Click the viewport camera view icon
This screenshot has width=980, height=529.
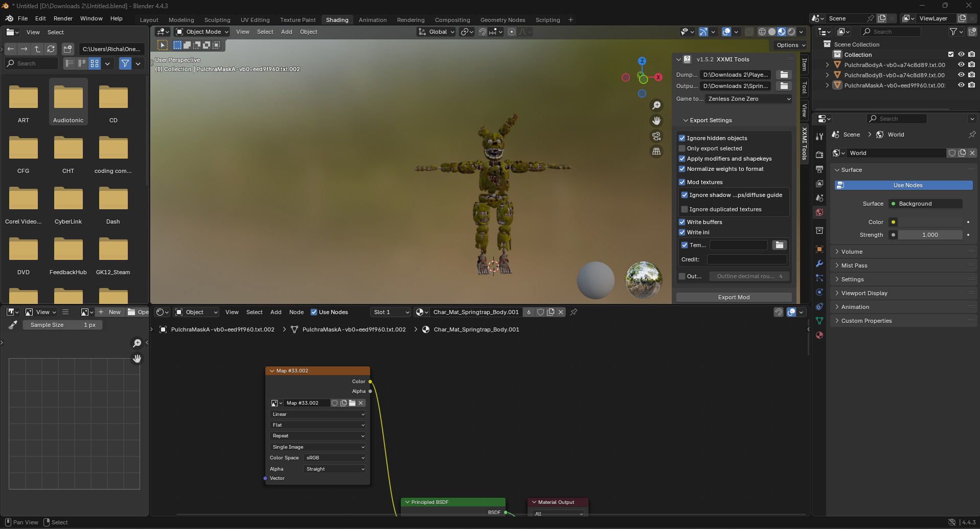[656, 136]
